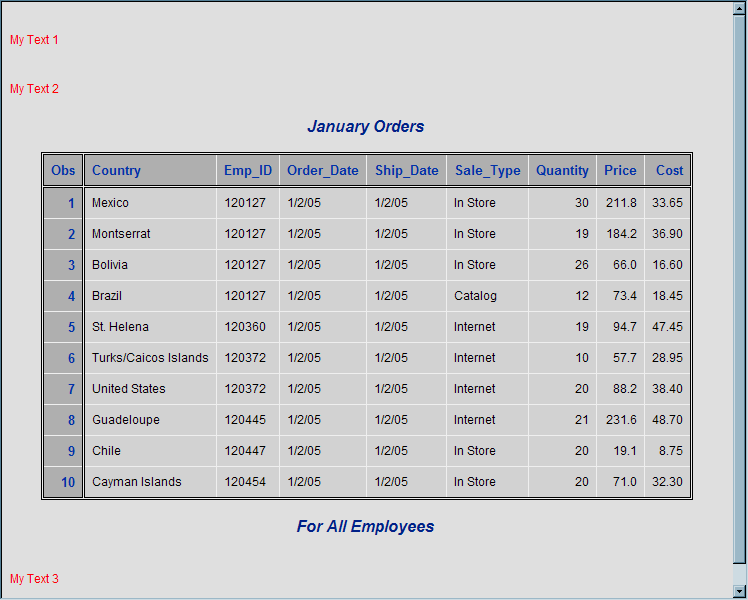This screenshot has width=748, height=600.
Task: Select the Order_Date column header
Action: click(x=322, y=171)
